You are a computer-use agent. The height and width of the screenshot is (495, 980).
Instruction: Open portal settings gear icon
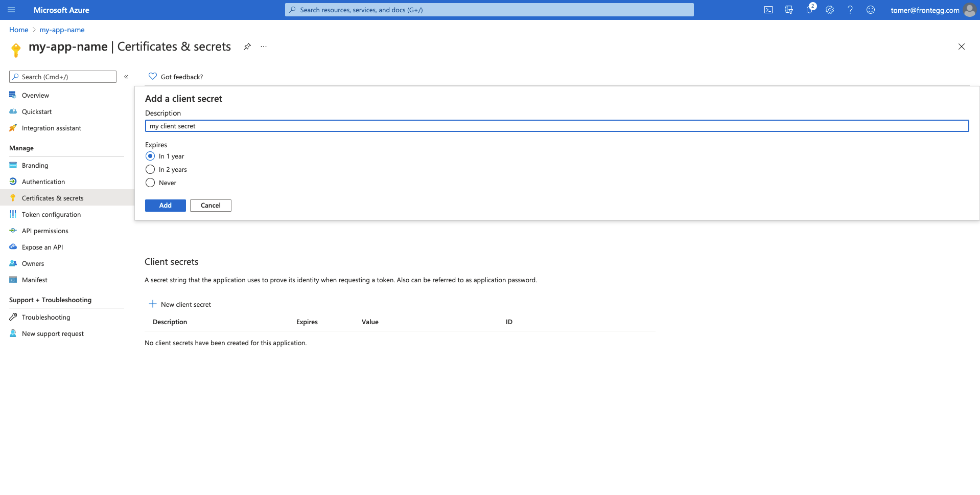[x=830, y=10]
